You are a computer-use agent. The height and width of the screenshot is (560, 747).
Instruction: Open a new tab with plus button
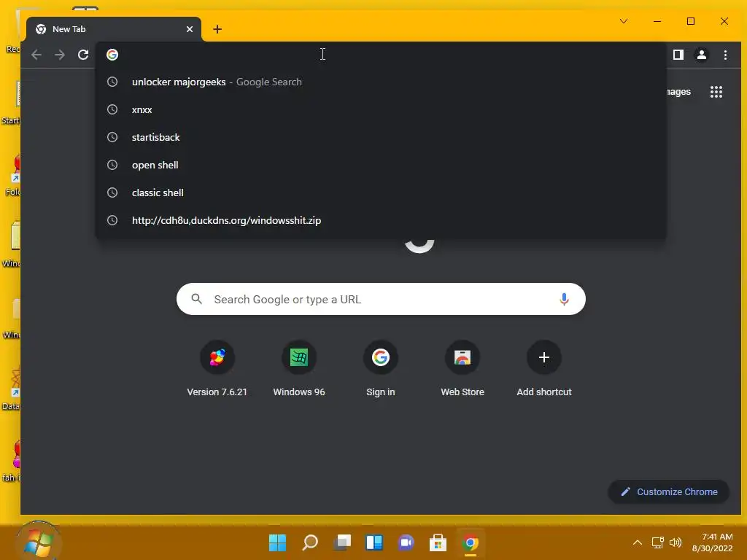coord(217,29)
